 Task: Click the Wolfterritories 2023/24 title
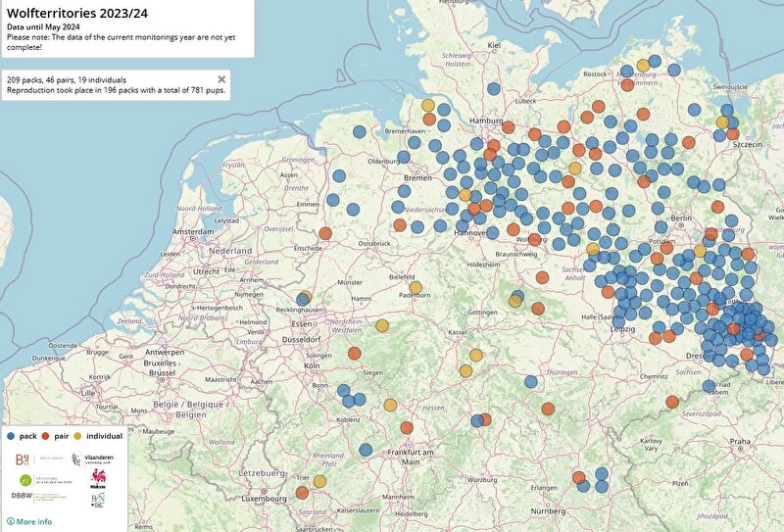pos(74,12)
